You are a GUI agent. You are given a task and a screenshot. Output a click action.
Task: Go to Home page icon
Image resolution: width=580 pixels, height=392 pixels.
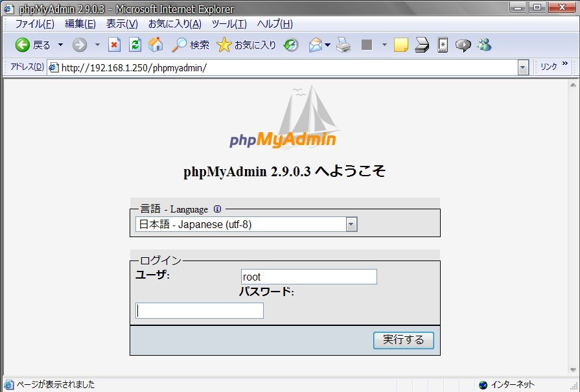(156, 45)
